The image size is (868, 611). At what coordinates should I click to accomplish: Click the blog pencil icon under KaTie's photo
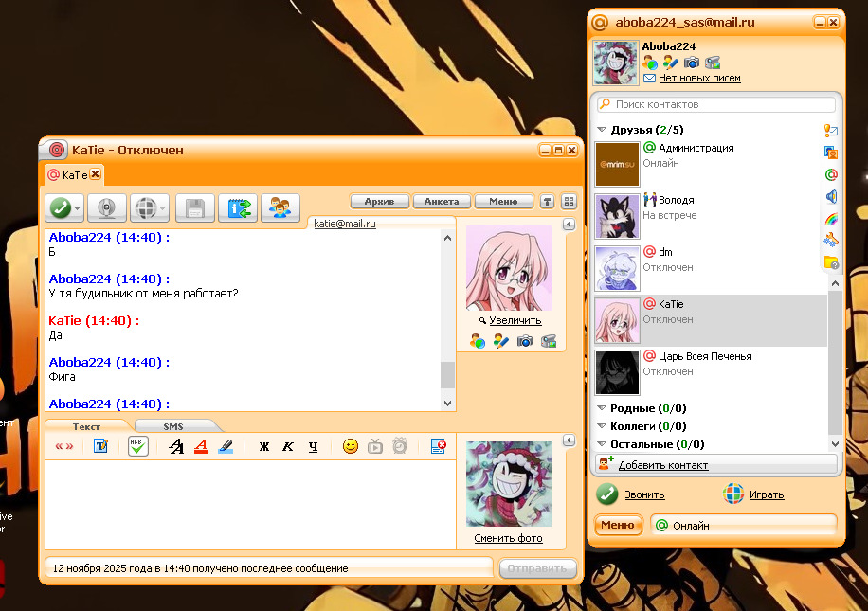click(500, 341)
